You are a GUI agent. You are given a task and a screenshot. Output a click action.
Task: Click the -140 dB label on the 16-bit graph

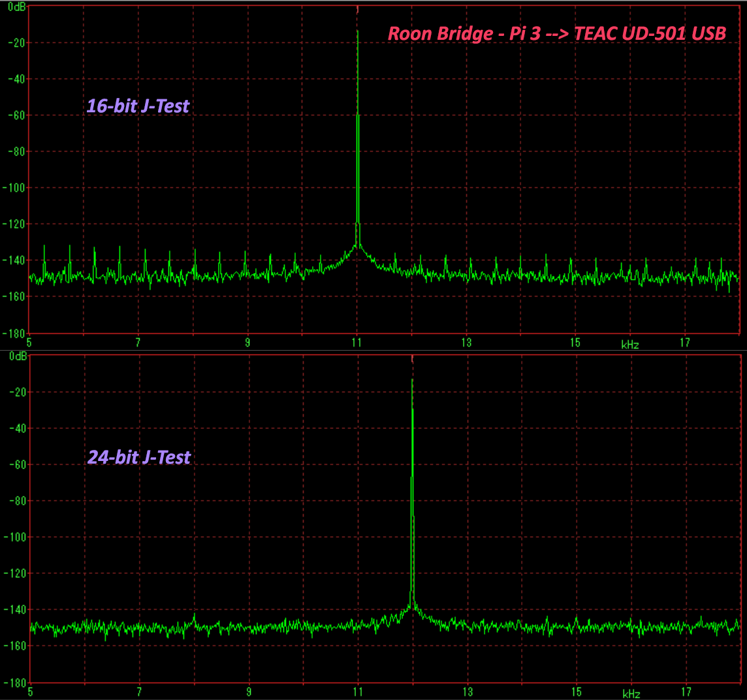click(13, 260)
